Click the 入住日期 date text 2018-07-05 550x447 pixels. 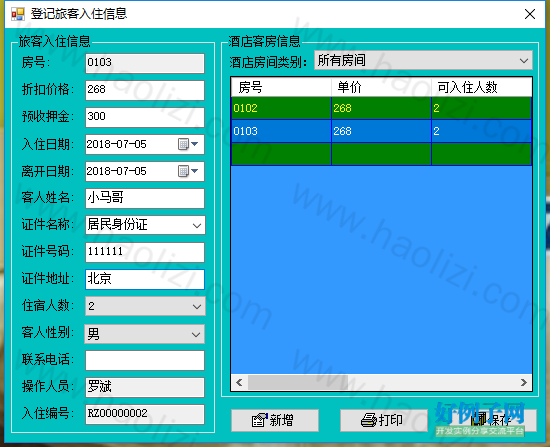click(x=116, y=144)
